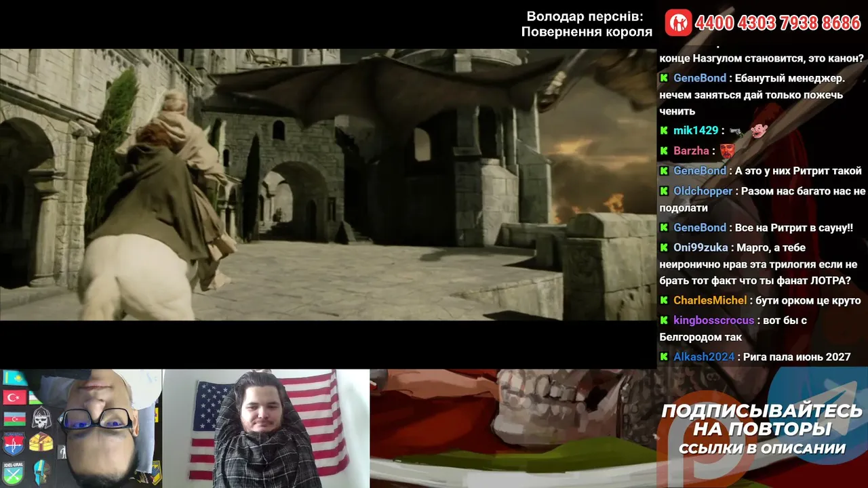868x488 pixels.
Task: Click the "ССЫЛКИ В ОПИСАНИИ" caption
Action: (762, 449)
